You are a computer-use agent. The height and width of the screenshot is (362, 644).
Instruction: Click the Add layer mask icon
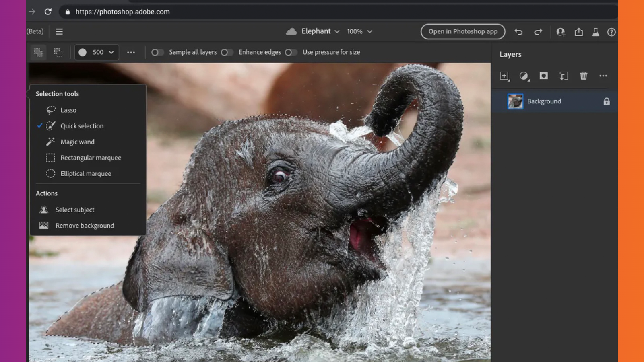[544, 76]
